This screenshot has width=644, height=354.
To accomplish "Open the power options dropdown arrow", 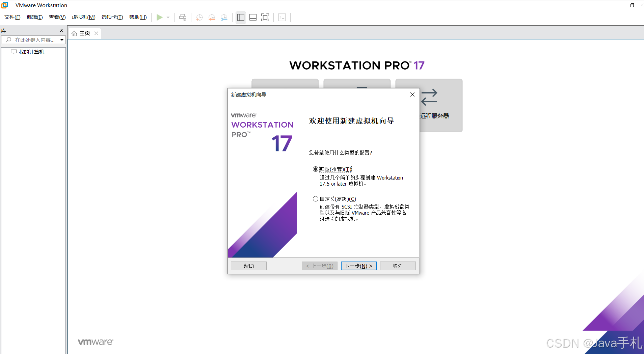I will point(168,18).
